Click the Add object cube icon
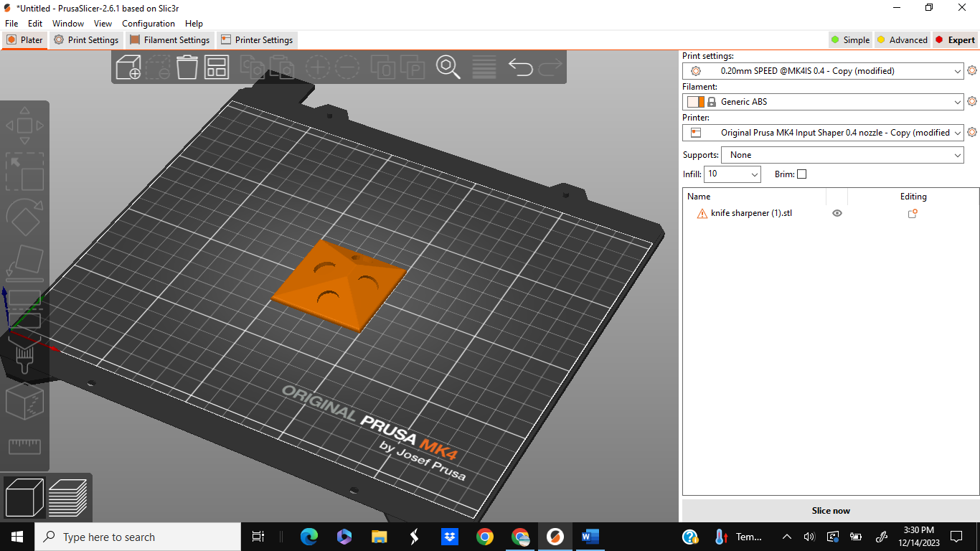The width and height of the screenshot is (980, 551). coord(128,67)
